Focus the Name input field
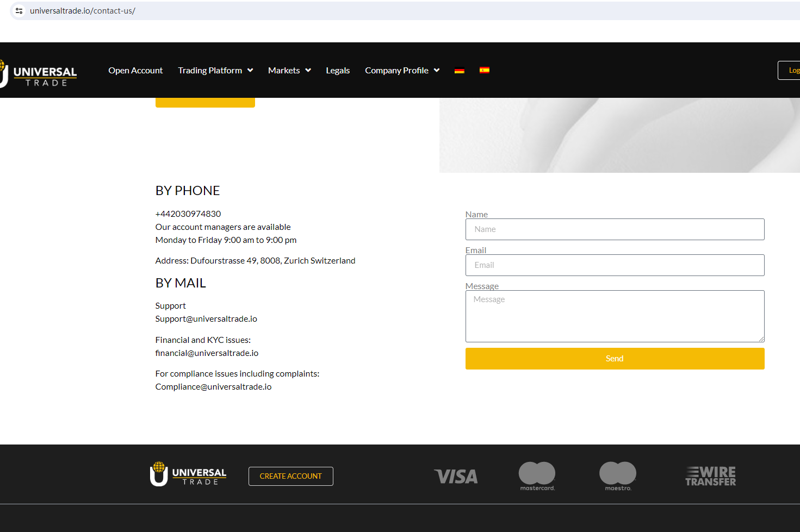The height and width of the screenshot is (532, 800). [x=615, y=229]
